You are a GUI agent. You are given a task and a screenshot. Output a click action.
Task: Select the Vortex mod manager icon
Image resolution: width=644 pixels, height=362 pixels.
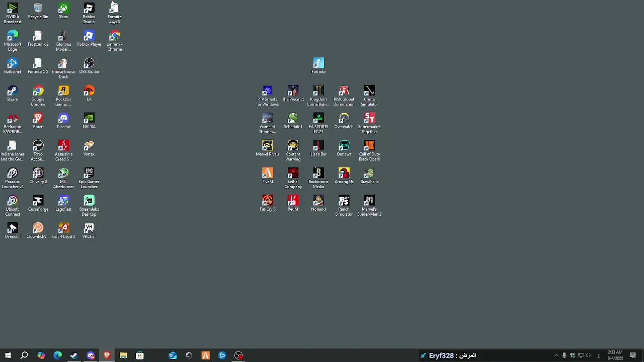89,148
